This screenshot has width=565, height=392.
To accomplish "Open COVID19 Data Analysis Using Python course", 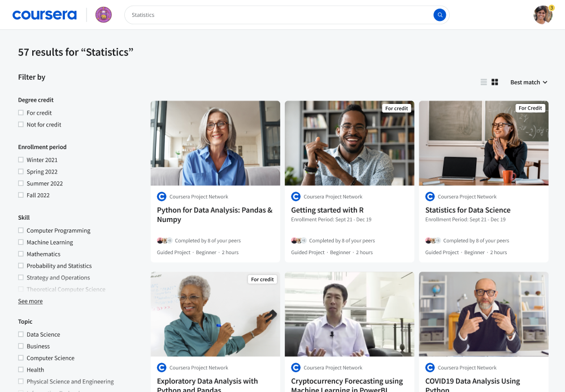I will coord(472,385).
